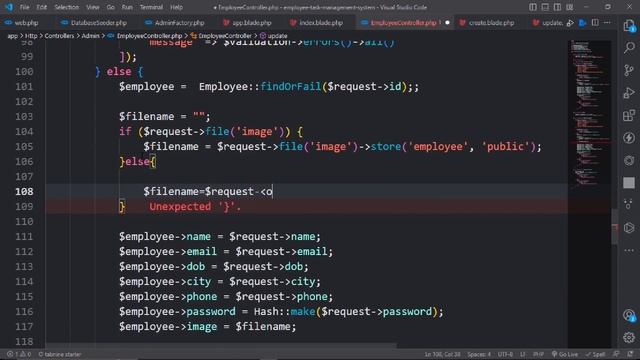Expand the 'Controllers' breadcrumb segment

click(59, 36)
